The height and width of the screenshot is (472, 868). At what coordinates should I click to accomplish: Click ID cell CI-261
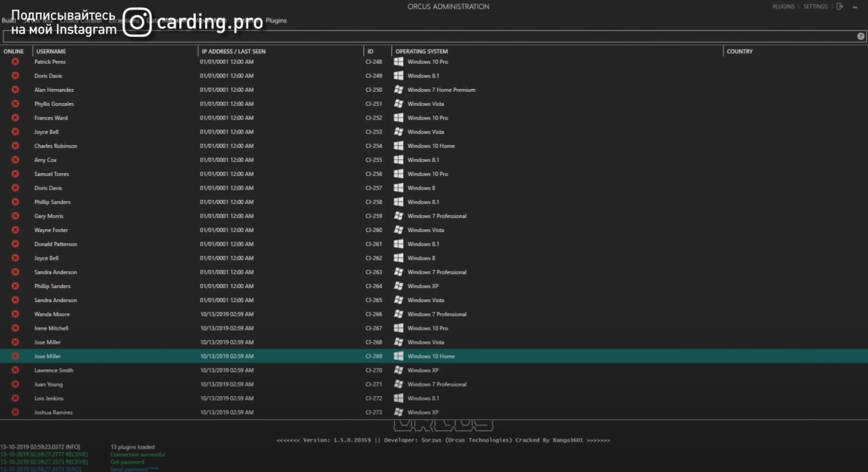tap(374, 244)
